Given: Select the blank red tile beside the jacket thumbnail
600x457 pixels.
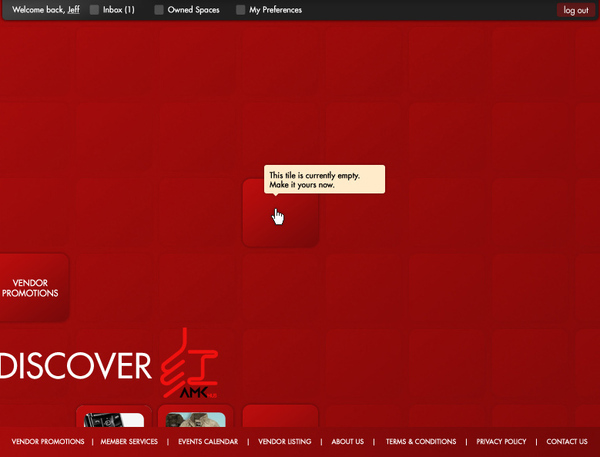Looking at the screenshot, I should pos(280,416).
